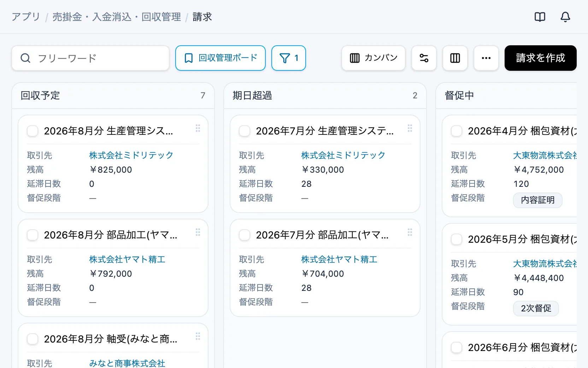Open the 2026年6月分 梱包資材 card title
The image size is (588, 368).
522,347
